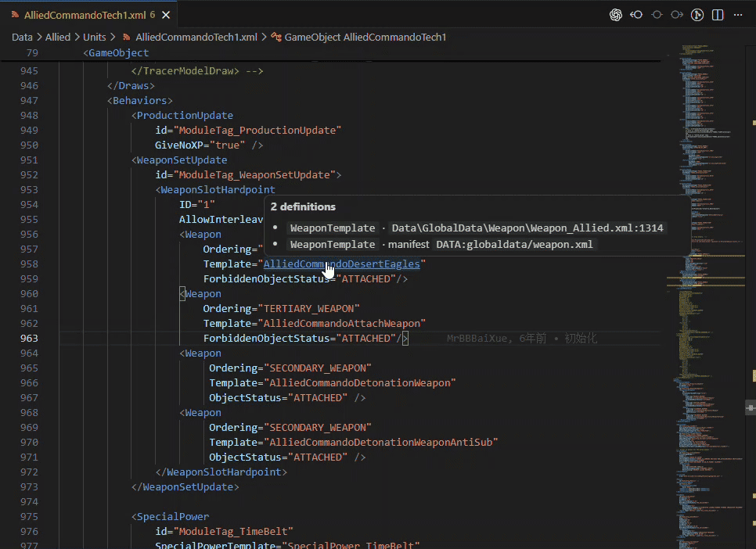Click "AlliedCommandoDetonationWeaponAntiSub" template value
Screen dimensions: 756x549
381,443
